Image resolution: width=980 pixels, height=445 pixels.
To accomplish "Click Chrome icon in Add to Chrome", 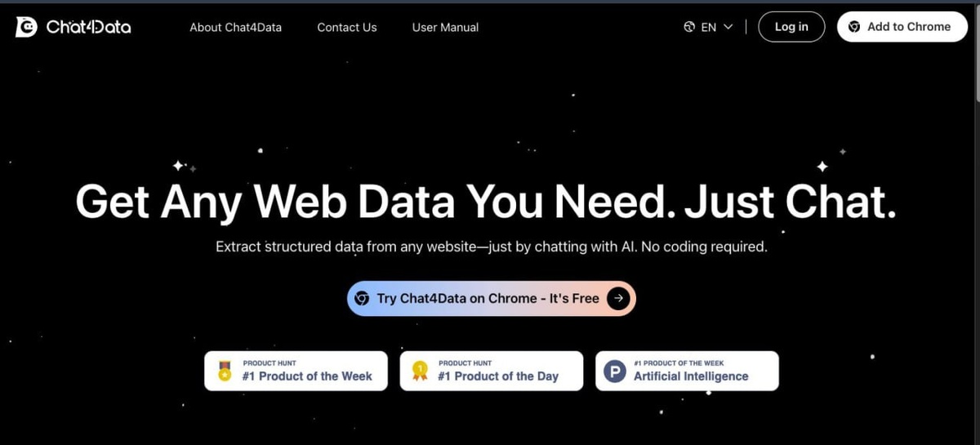I will point(854,27).
